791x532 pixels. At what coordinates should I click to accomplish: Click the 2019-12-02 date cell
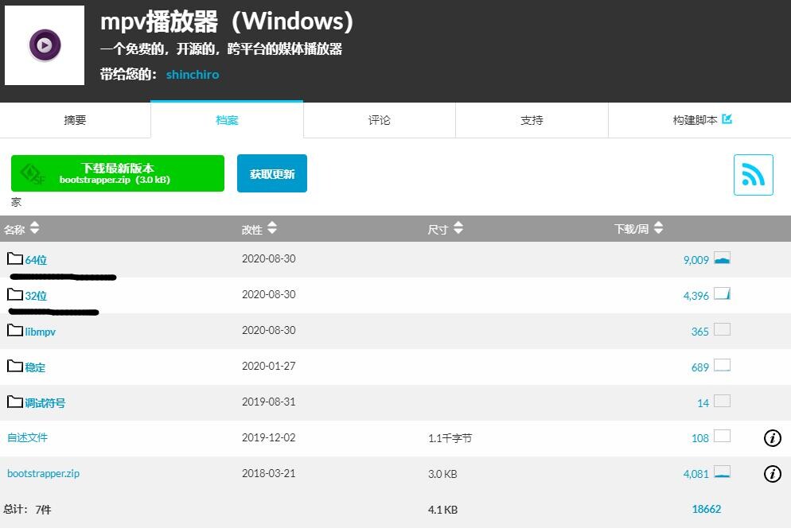[x=269, y=437]
